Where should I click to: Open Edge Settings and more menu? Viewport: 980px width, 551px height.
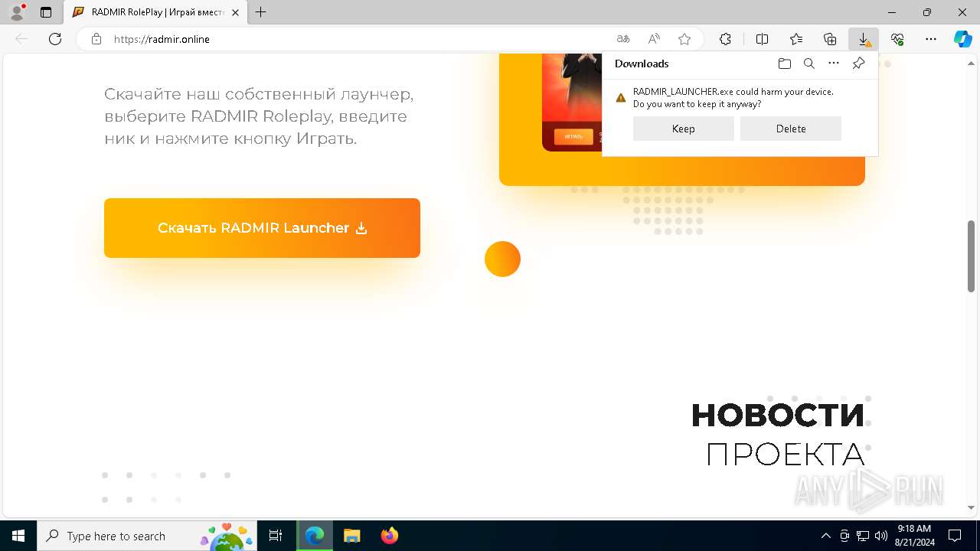[x=931, y=39]
